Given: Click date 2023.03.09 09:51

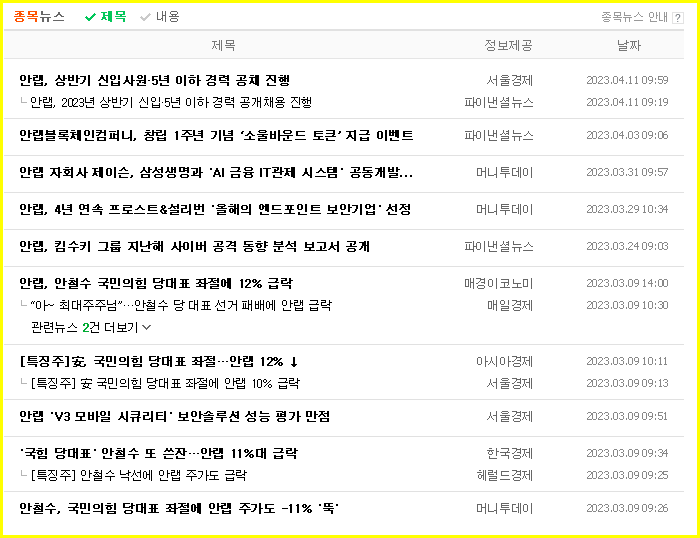Looking at the screenshot, I should click(627, 416).
